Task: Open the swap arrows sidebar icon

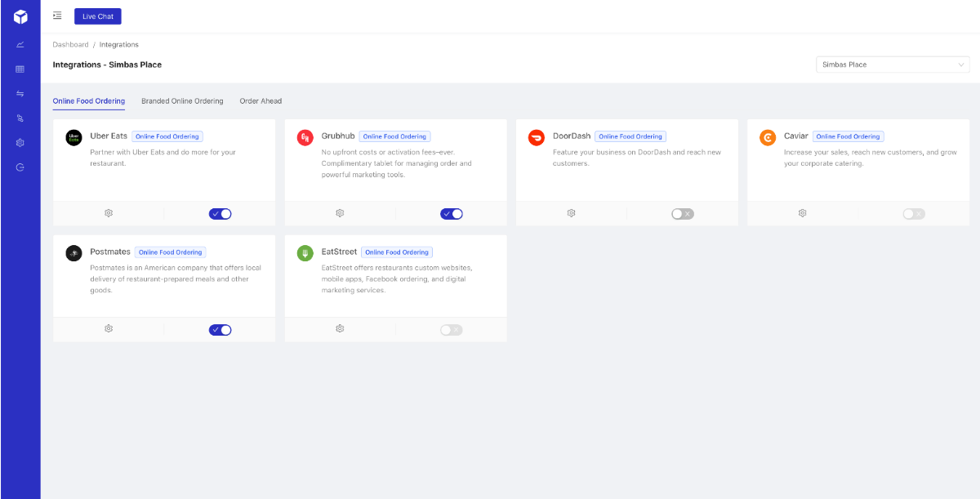Action: pyautogui.click(x=20, y=93)
